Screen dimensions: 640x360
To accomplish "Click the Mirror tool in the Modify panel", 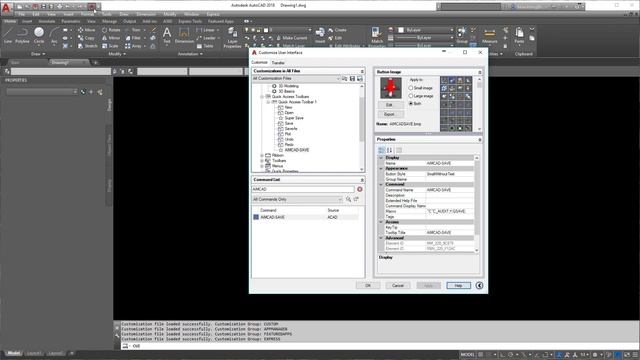I will tap(111, 38).
